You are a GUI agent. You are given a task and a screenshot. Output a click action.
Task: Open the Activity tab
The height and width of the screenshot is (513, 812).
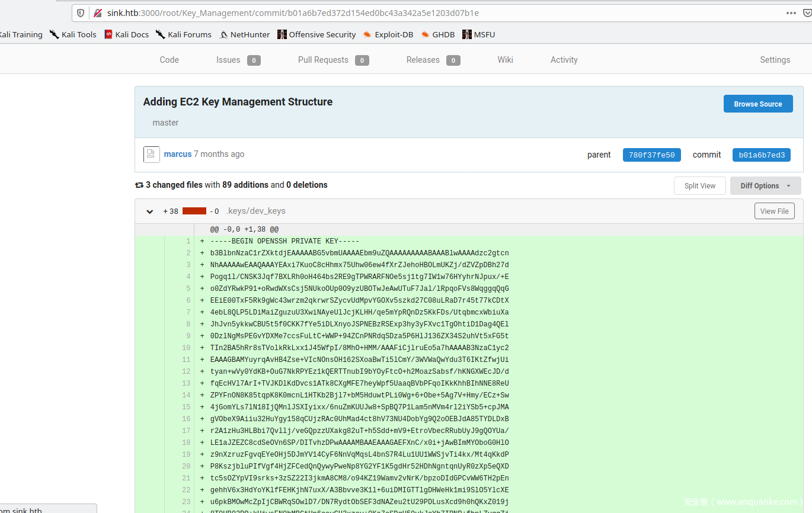click(564, 60)
